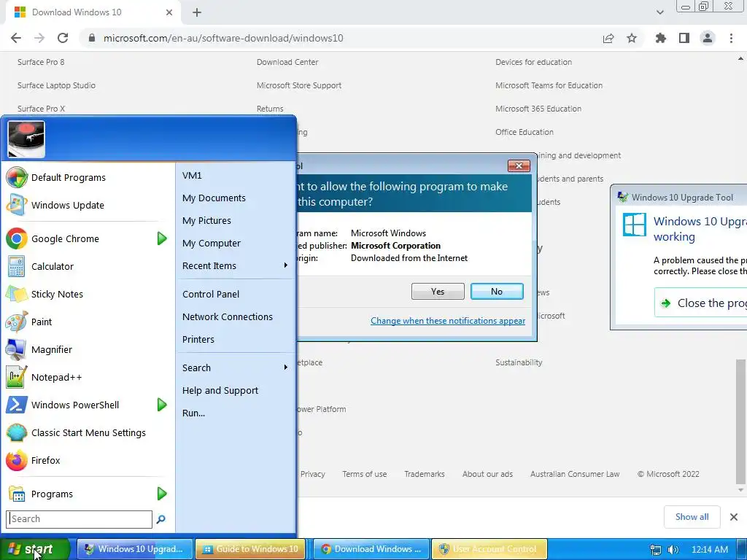Click the page vertical scrollbar thumb

pos(740,421)
